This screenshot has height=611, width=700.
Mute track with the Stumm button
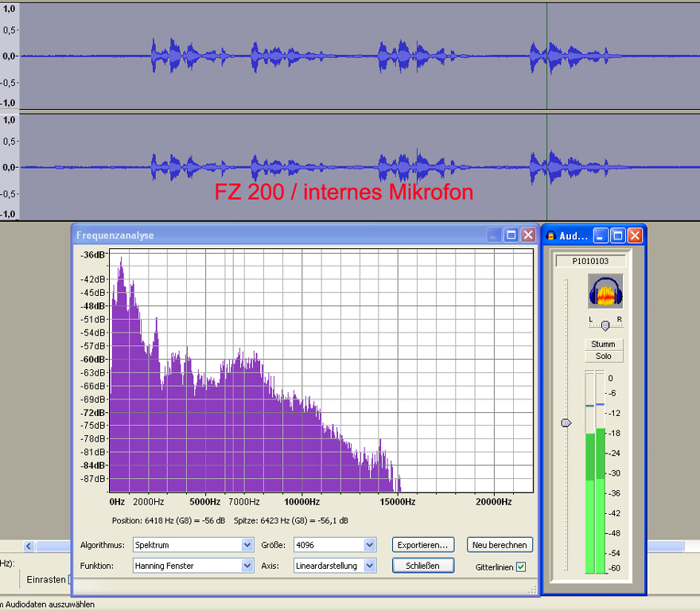click(605, 344)
